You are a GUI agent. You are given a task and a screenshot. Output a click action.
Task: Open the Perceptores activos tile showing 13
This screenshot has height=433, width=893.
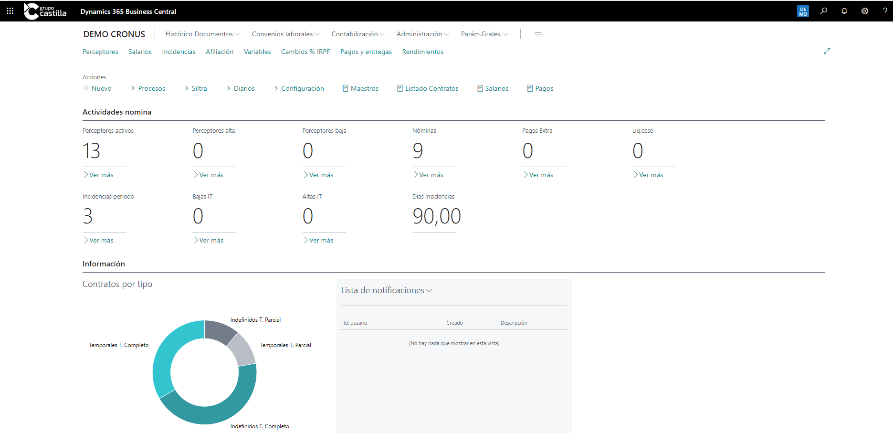(x=92, y=151)
